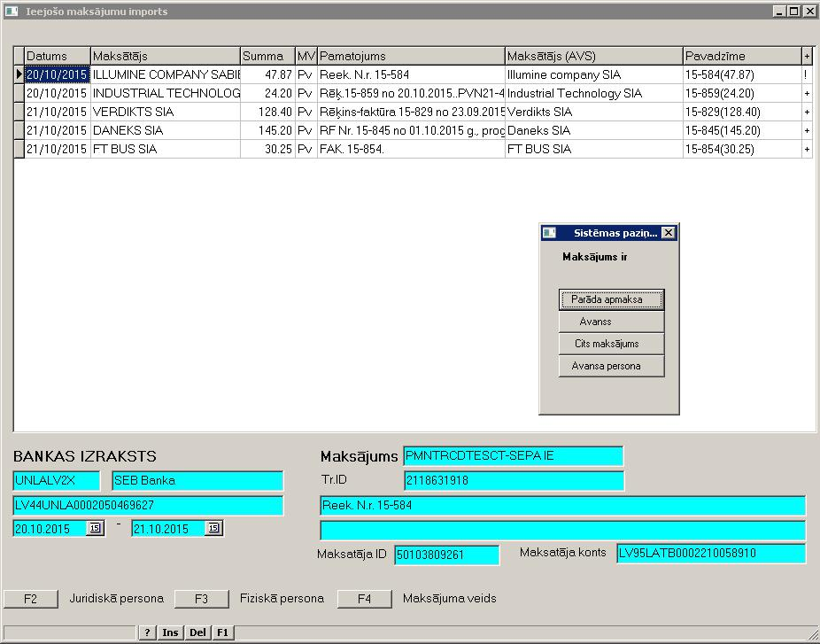Click the Reek. N.r. 15-584 justification cell
This screenshot has width=820, height=644.
411,74
